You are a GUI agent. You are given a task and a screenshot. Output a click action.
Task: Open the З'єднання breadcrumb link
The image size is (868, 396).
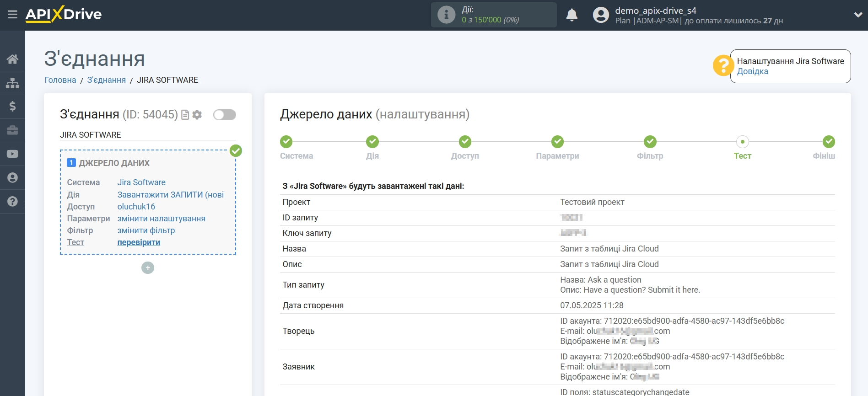(106, 80)
